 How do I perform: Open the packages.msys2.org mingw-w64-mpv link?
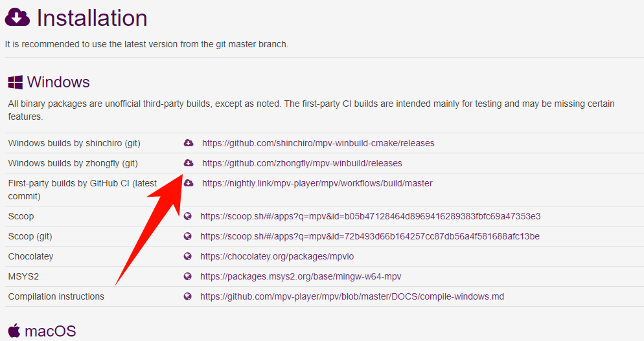point(299,276)
